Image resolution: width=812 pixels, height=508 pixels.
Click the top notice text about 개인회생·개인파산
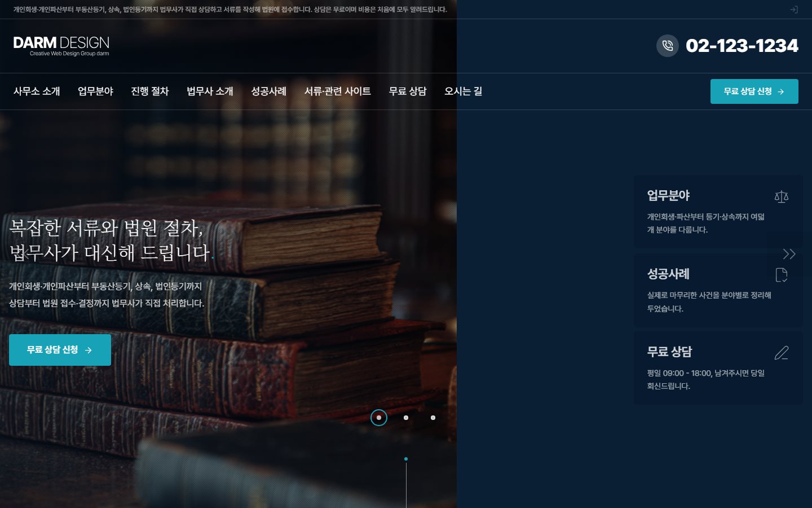click(x=230, y=10)
